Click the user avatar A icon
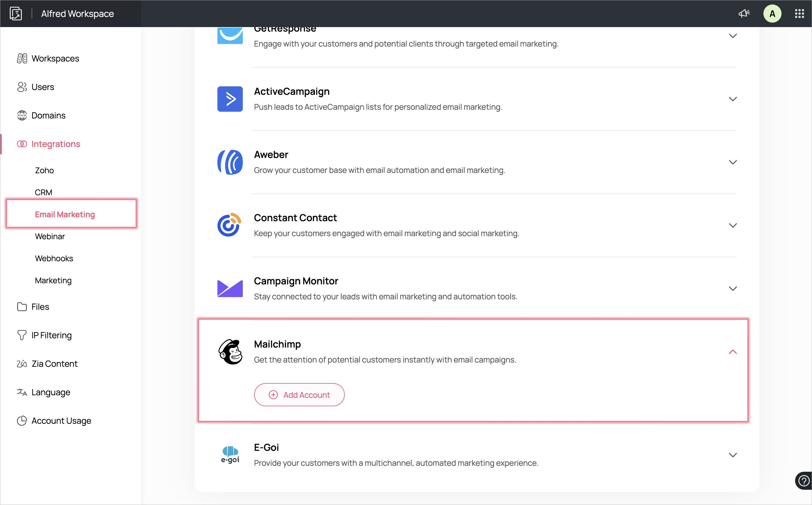This screenshot has width=812, height=505. tap(772, 14)
